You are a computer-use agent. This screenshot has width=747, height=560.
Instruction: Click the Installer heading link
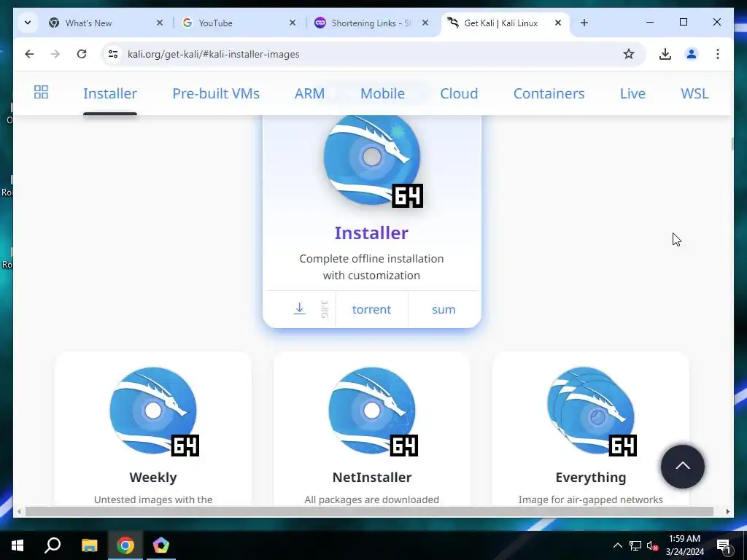click(x=371, y=233)
